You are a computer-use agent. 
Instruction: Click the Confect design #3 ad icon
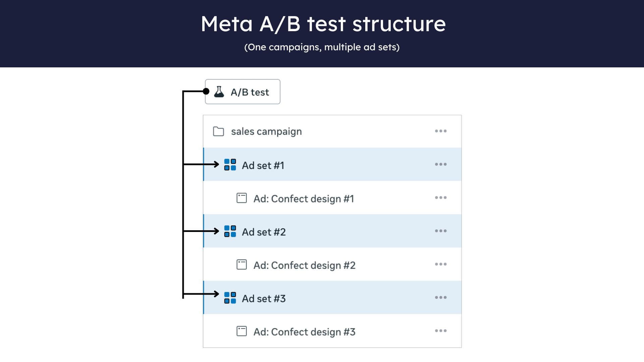pos(241,331)
